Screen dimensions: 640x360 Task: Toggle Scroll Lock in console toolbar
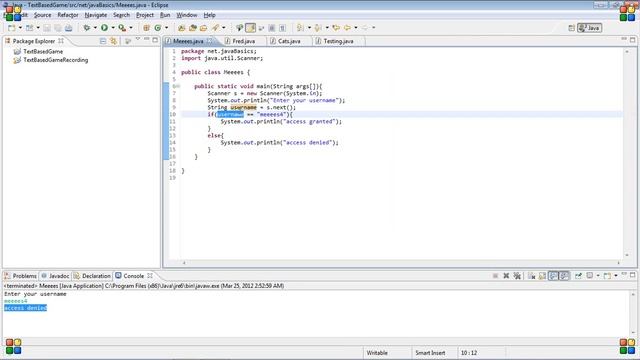pyautogui.click(x=542, y=276)
